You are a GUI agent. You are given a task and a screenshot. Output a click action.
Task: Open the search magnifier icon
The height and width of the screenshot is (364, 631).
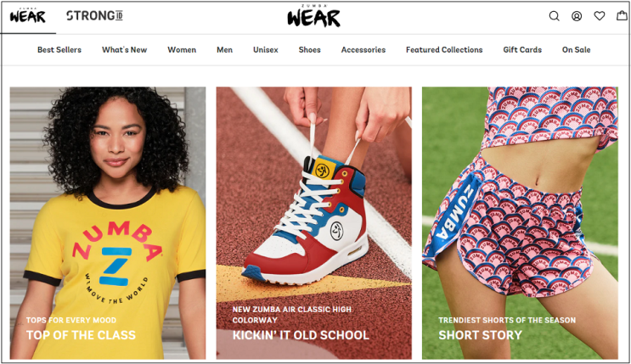[x=554, y=16]
